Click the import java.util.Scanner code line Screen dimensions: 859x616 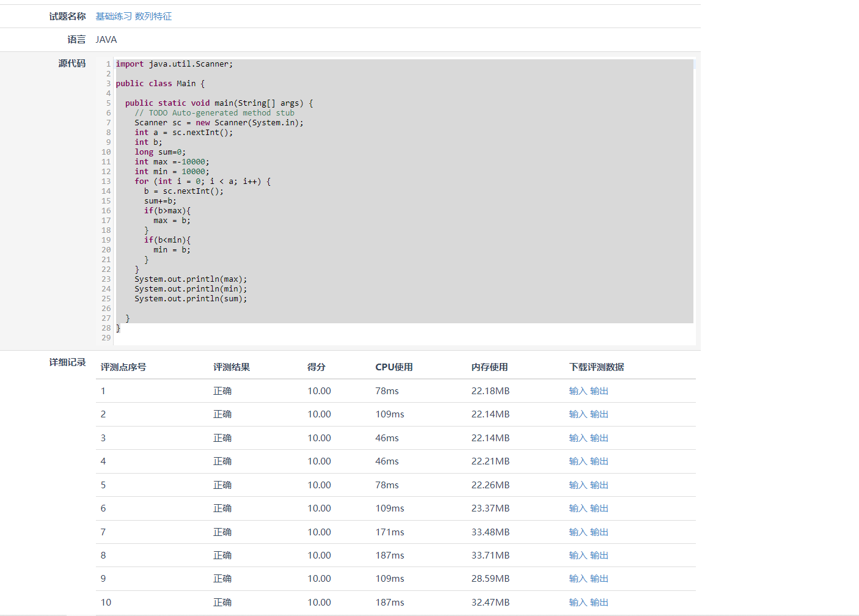(x=174, y=64)
